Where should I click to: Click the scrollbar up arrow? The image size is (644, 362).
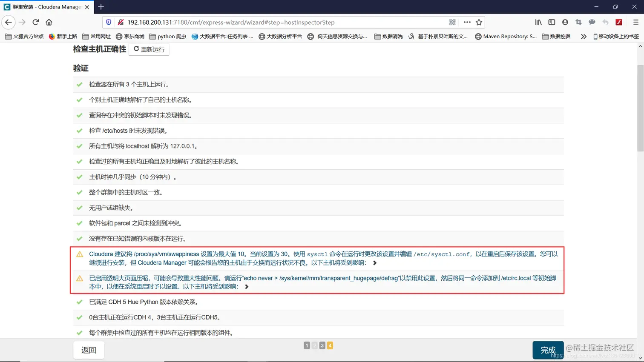(x=640, y=46)
